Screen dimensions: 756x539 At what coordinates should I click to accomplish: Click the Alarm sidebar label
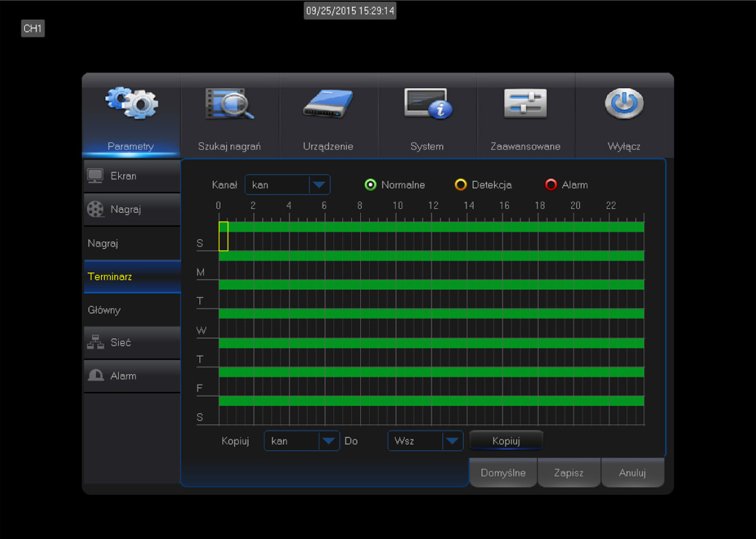pyautogui.click(x=124, y=375)
